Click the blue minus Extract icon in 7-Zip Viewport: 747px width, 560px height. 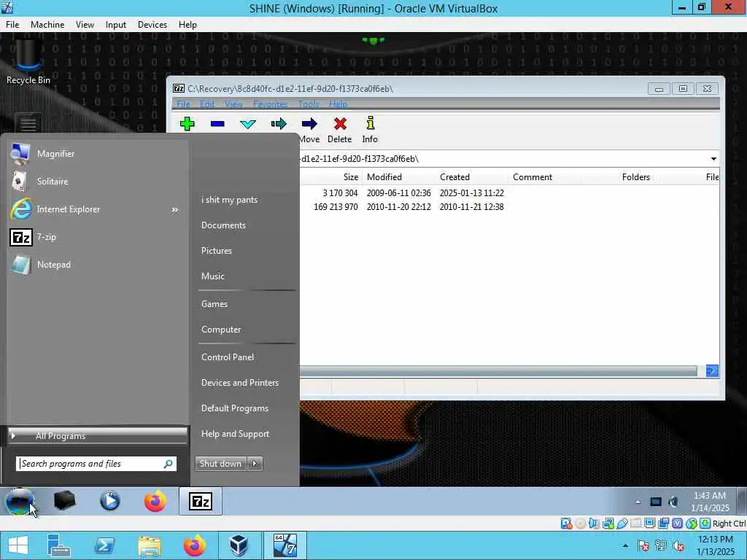pyautogui.click(x=217, y=124)
